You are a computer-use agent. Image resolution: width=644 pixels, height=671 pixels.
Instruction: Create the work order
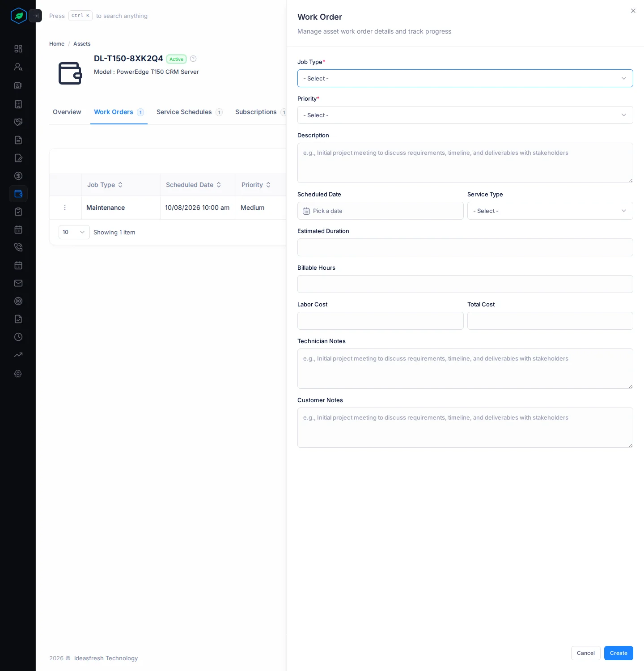pyautogui.click(x=619, y=653)
